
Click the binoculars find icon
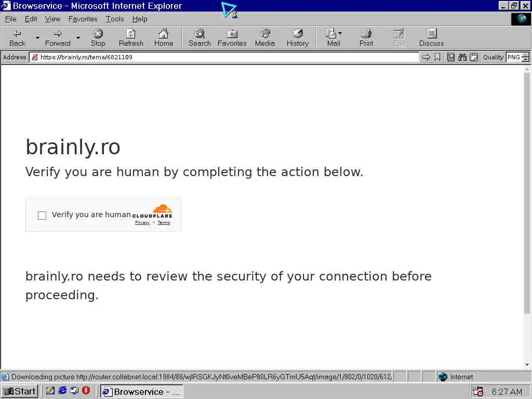point(462,57)
